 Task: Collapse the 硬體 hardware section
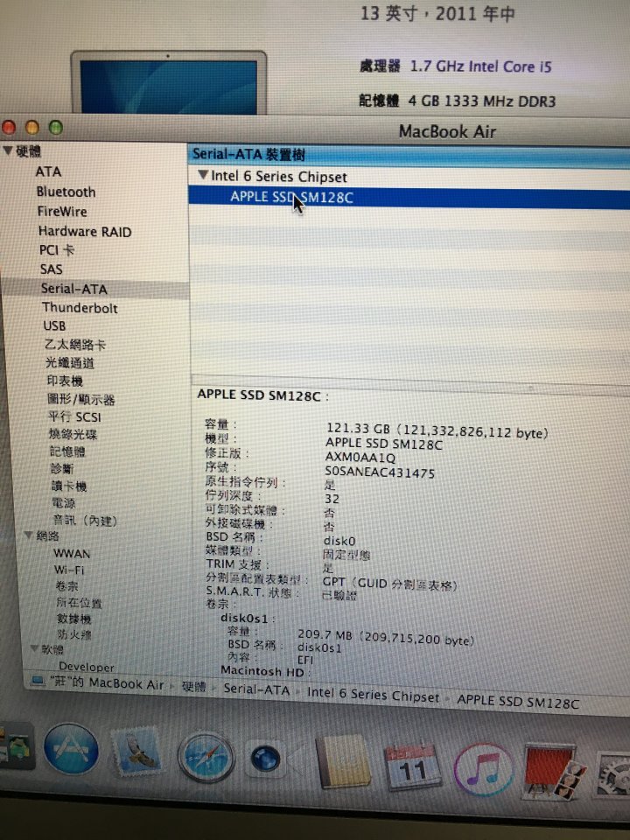click(8, 150)
